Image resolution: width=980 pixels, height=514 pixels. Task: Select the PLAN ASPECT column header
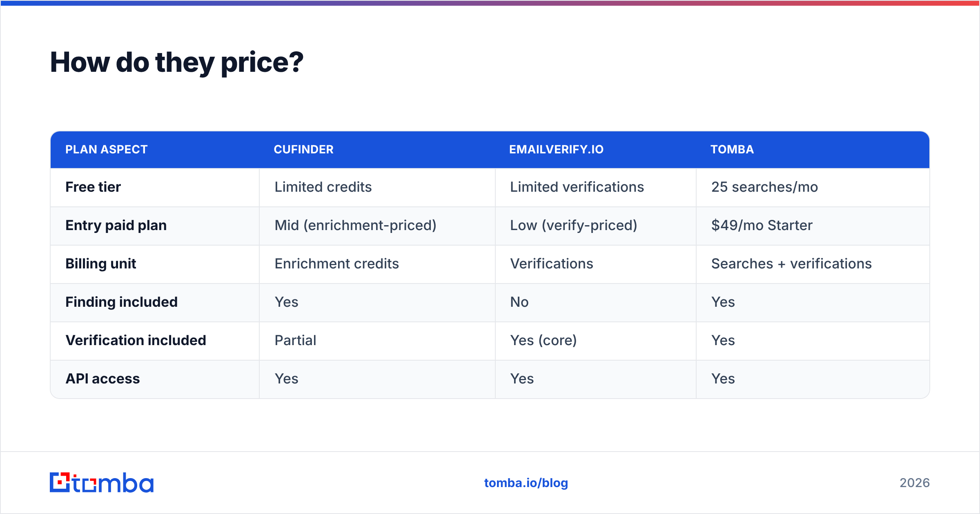pos(107,149)
